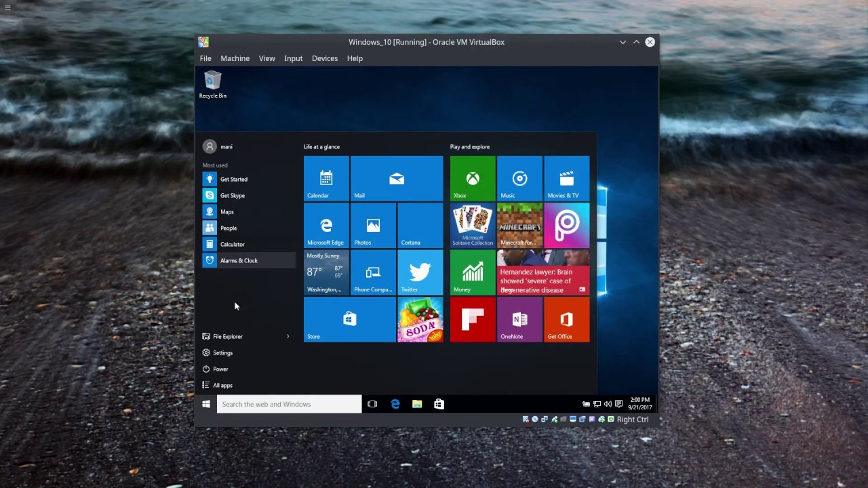Viewport: 868px width, 488px height.
Task: Open the Store tile
Action: 349,319
